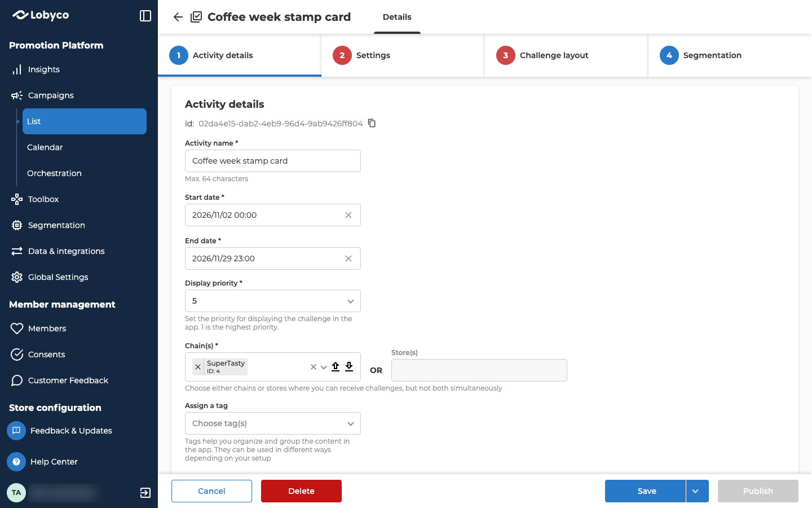Open Help Center question mark icon
The height and width of the screenshot is (508, 812).
click(16, 462)
